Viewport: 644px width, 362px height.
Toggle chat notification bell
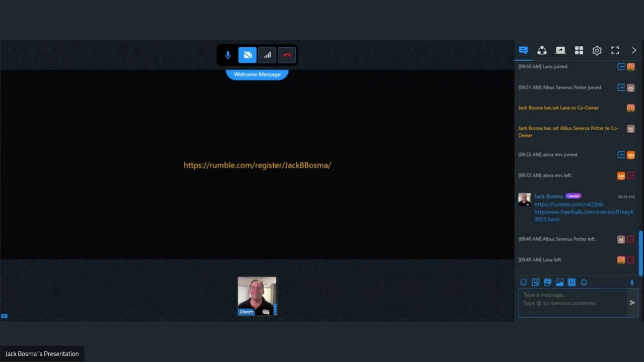pos(584,283)
